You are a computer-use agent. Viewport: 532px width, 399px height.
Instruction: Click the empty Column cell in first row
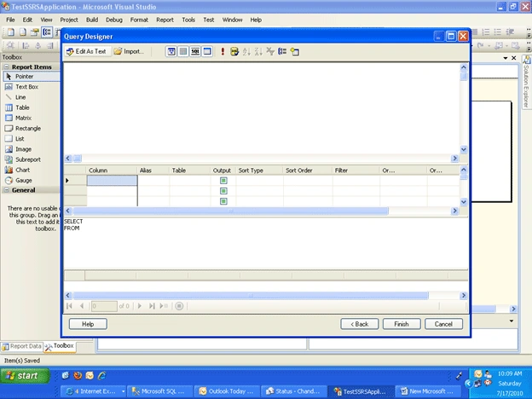pyautogui.click(x=112, y=181)
